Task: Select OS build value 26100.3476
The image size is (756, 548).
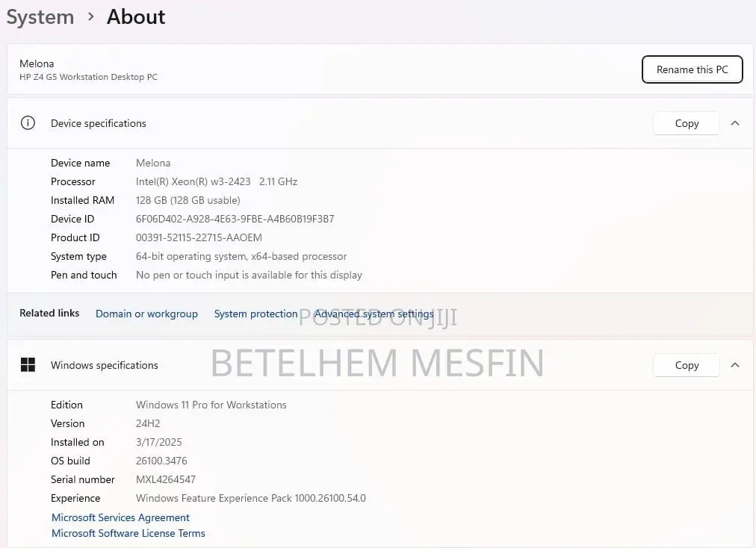Action: [161, 461]
